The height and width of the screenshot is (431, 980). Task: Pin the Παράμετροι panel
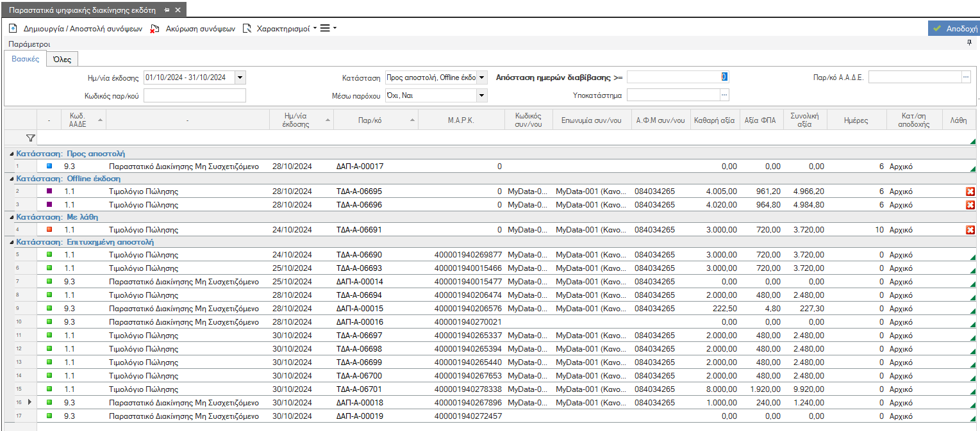coord(969,43)
